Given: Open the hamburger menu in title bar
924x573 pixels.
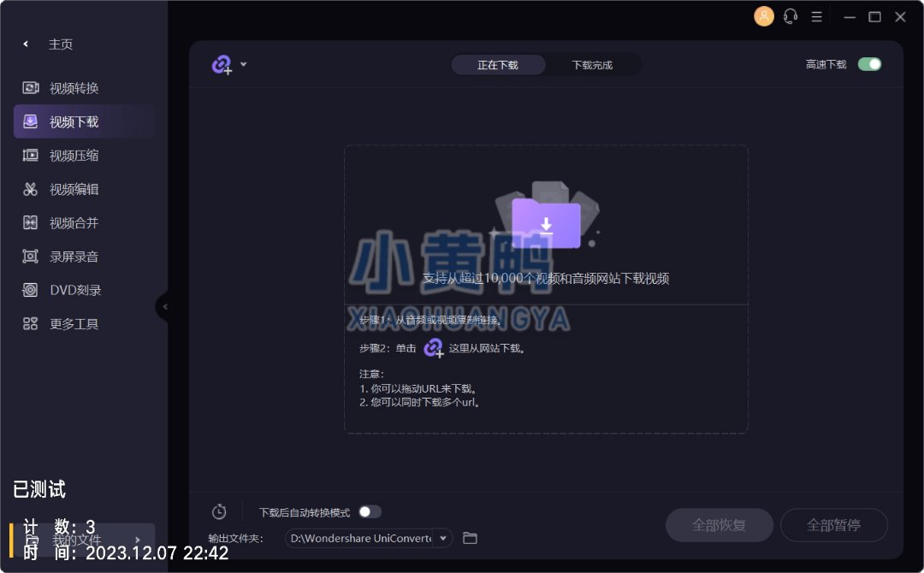Looking at the screenshot, I should [816, 16].
